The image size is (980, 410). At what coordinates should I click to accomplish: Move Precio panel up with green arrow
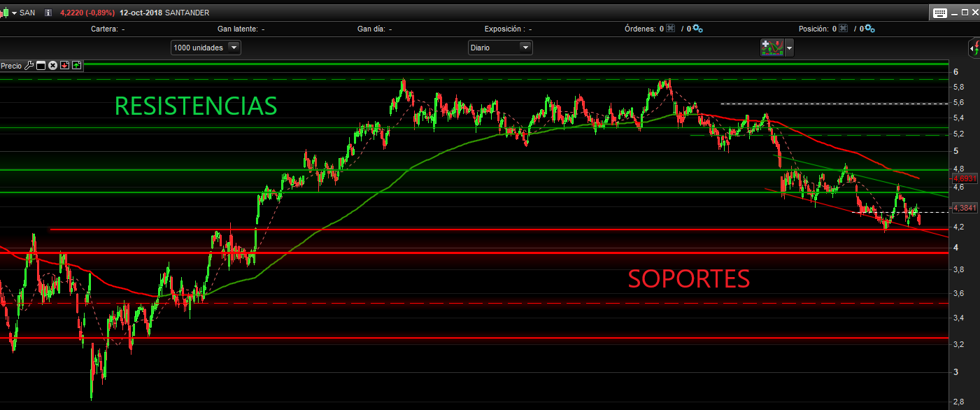click(76, 66)
